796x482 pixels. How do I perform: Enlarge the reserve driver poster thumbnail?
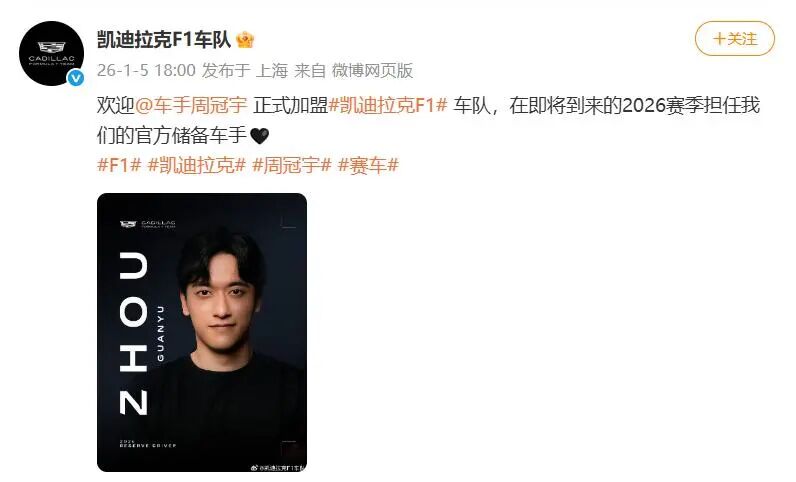pos(202,332)
